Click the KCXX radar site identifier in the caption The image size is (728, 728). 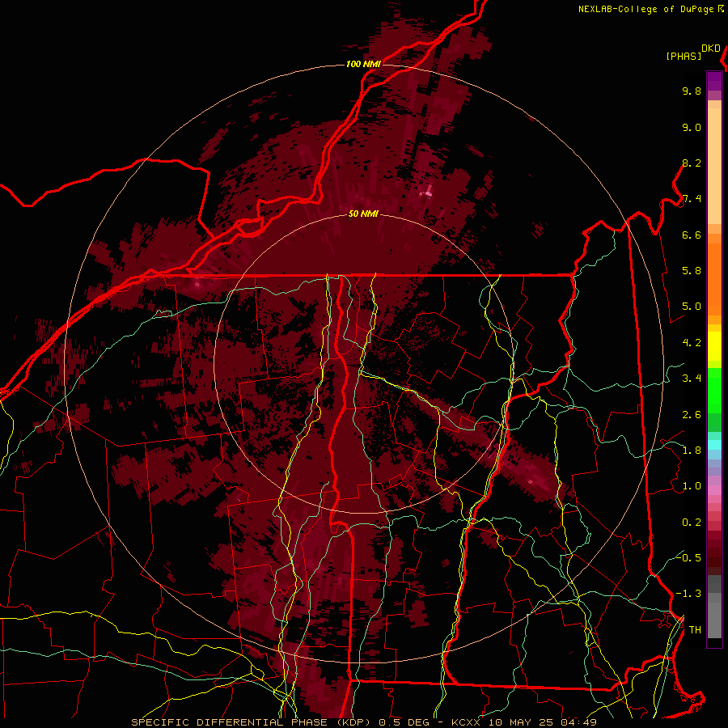pyautogui.click(x=467, y=722)
